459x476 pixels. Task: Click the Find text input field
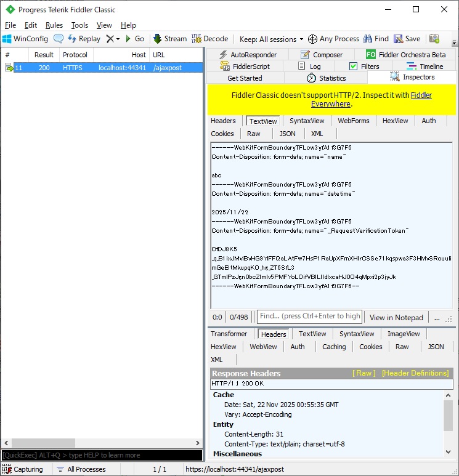pyautogui.click(x=310, y=317)
